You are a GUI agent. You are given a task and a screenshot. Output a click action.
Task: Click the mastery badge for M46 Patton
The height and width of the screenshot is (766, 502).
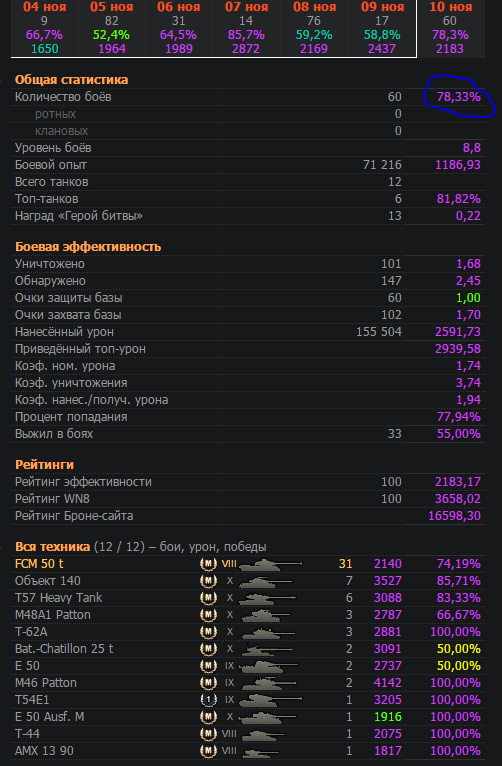tap(208, 683)
